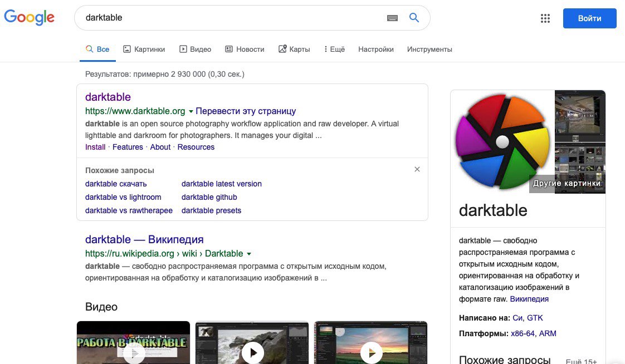This screenshot has width=625, height=364.
Task: Click the Карты tab map pin icon
Action: pos(282,48)
